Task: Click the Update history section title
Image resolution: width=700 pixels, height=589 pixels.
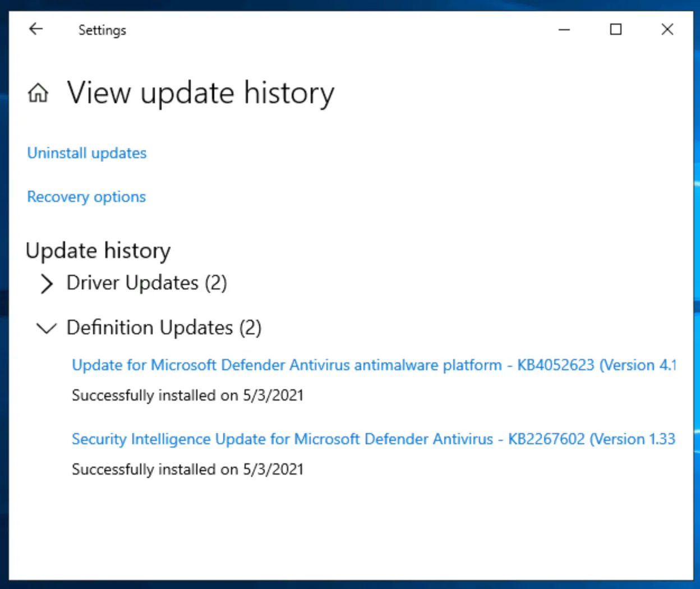Action: coord(98,250)
